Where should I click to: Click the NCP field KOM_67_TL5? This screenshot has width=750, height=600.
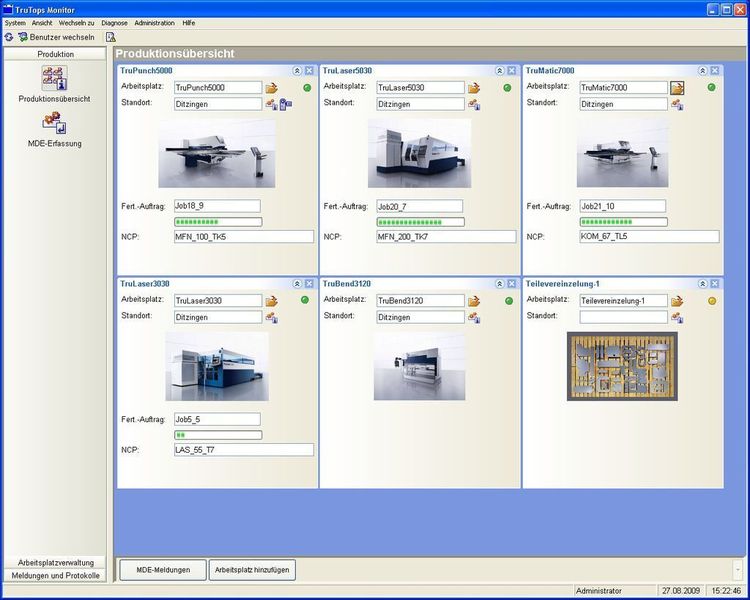[x=650, y=237]
